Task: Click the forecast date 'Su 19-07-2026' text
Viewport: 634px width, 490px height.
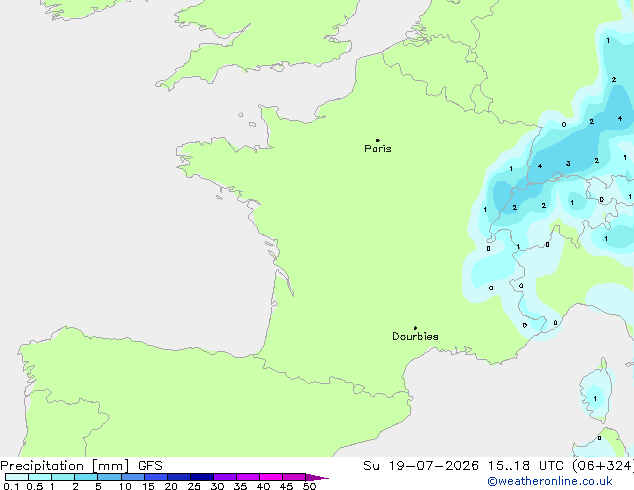Action: tap(421, 466)
